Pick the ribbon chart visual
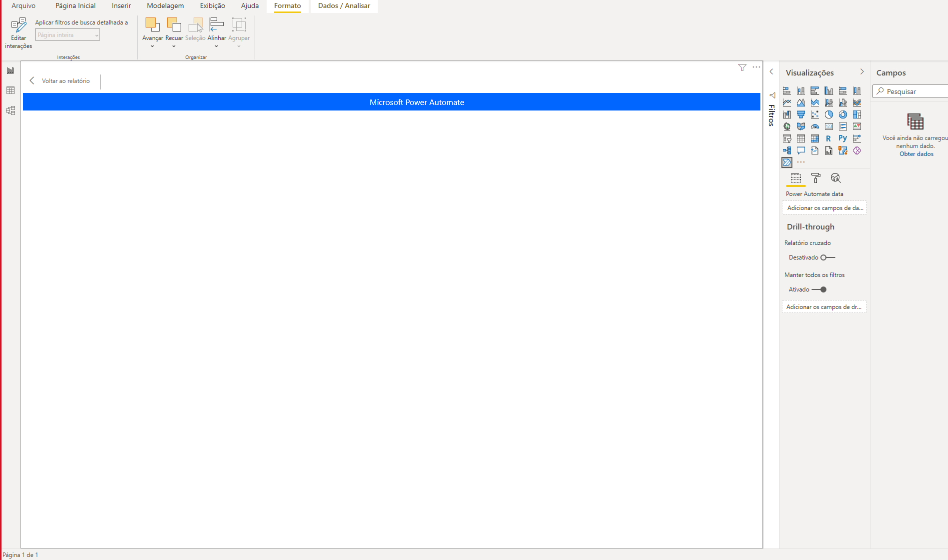 857,102
